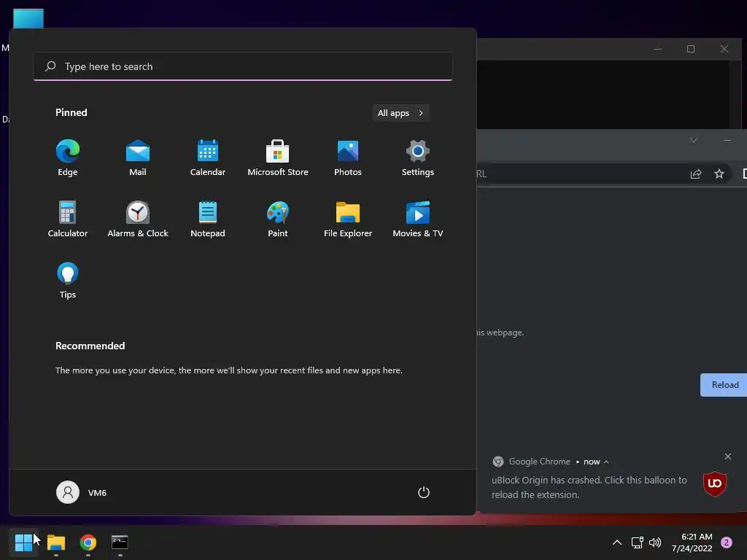
Task: Collapse the Google Chrome notification chevron
Action: tap(606, 462)
